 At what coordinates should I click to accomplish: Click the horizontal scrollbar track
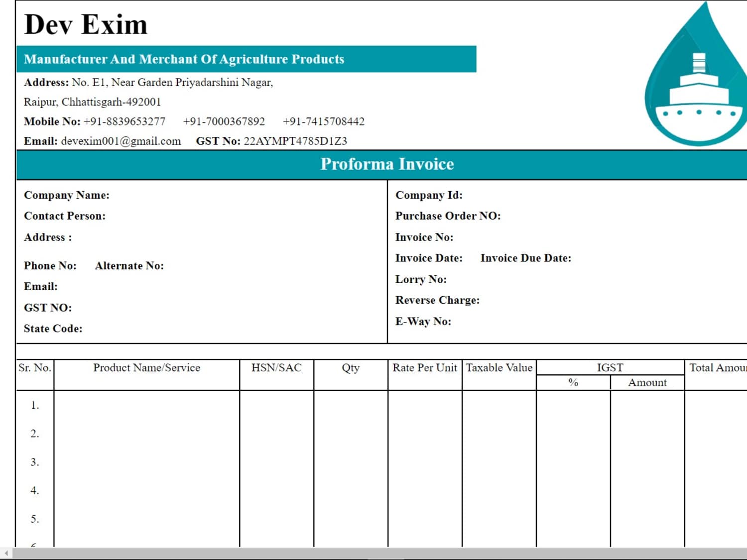379,553
